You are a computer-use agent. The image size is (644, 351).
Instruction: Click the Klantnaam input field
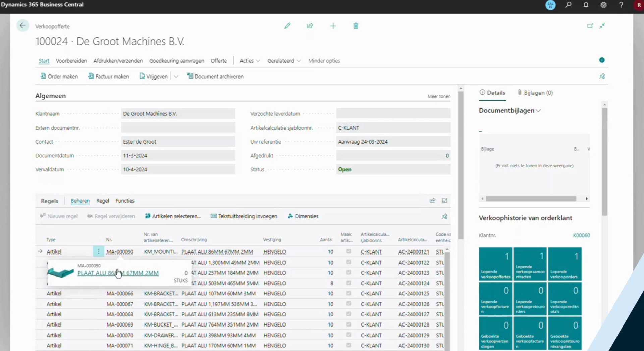coord(178,114)
